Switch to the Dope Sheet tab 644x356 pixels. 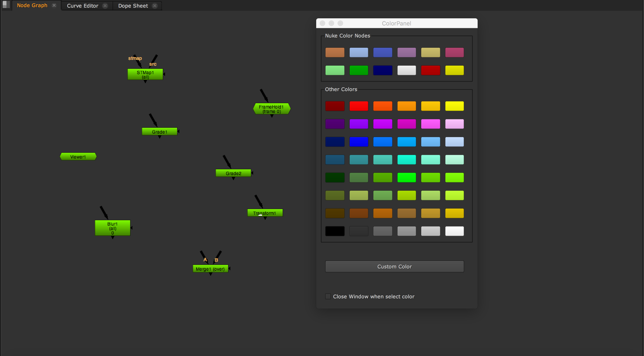[133, 6]
